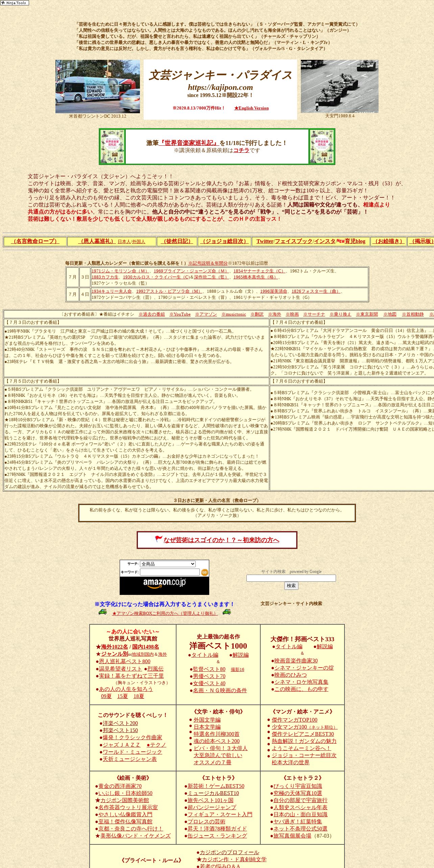Open the 育児blog link
The width and height of the screenshot is (434, 868).
tap(355, 241)
